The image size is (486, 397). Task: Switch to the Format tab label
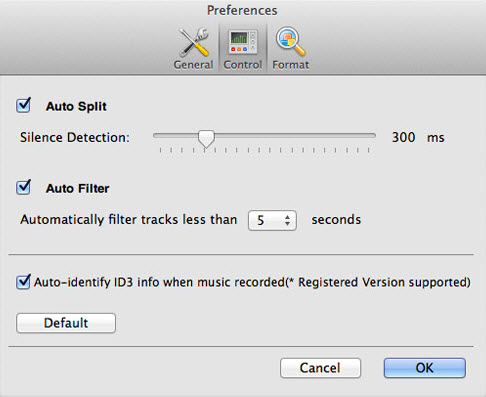[291, 65]
